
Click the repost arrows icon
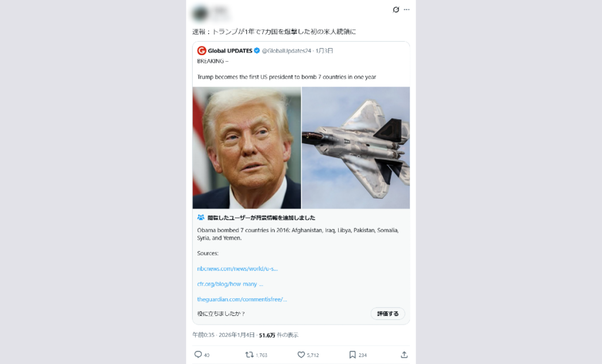249,355
